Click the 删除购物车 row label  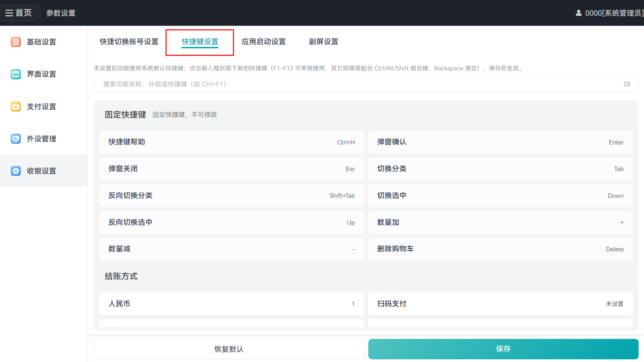(395, 249)
